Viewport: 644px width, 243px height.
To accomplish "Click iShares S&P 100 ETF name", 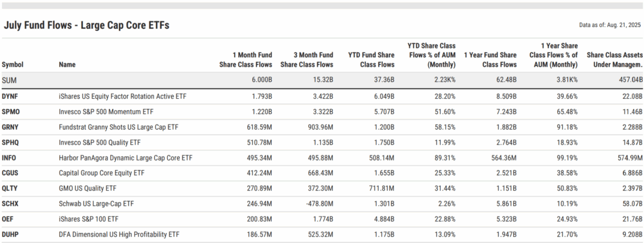I will [89, 219].
